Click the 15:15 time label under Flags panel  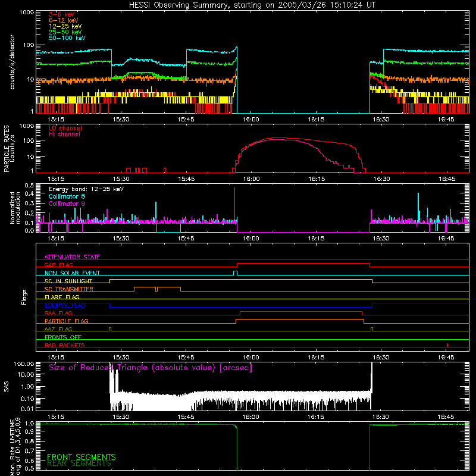tap(56, 358)
